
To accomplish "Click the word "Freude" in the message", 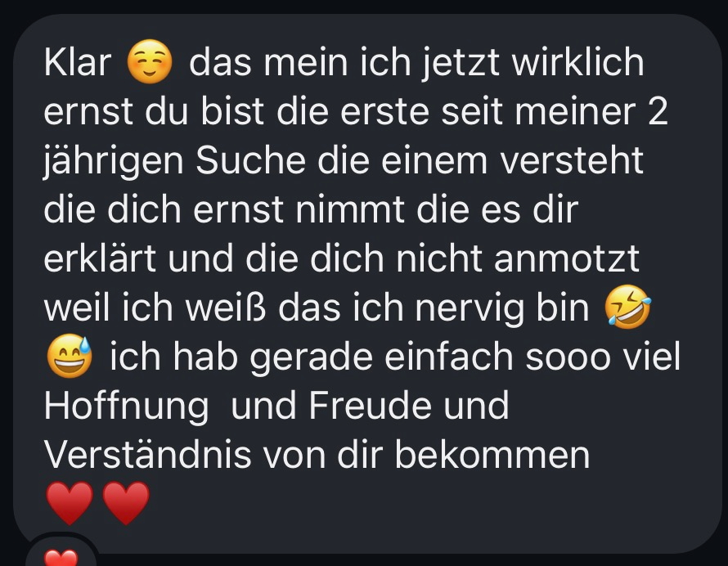I will 370,406.
